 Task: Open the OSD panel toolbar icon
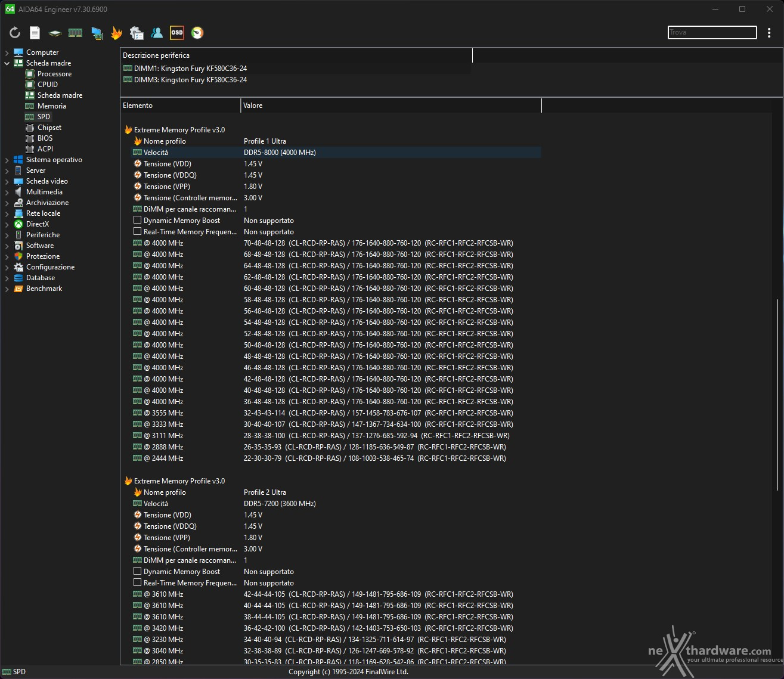[177, 33]
